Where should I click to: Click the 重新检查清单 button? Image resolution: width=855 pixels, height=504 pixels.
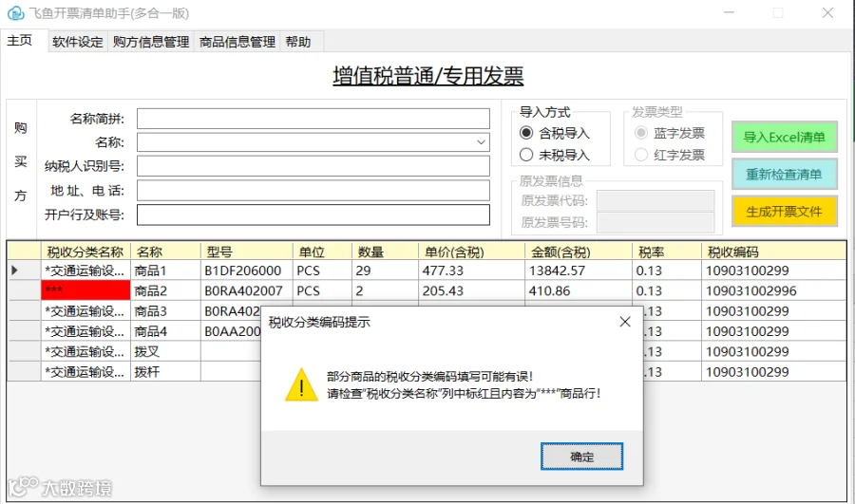point(784,175)
